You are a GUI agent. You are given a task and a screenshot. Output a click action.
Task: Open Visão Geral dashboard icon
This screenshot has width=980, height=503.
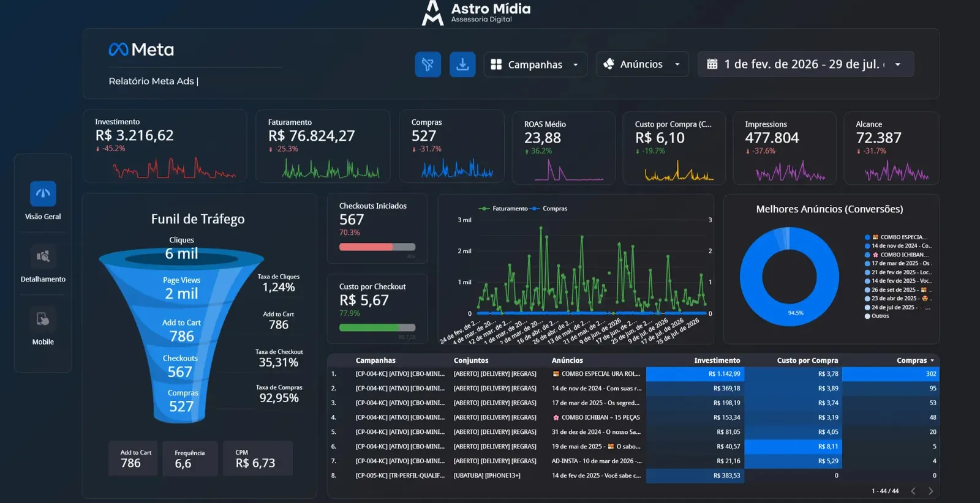(43, 194)
